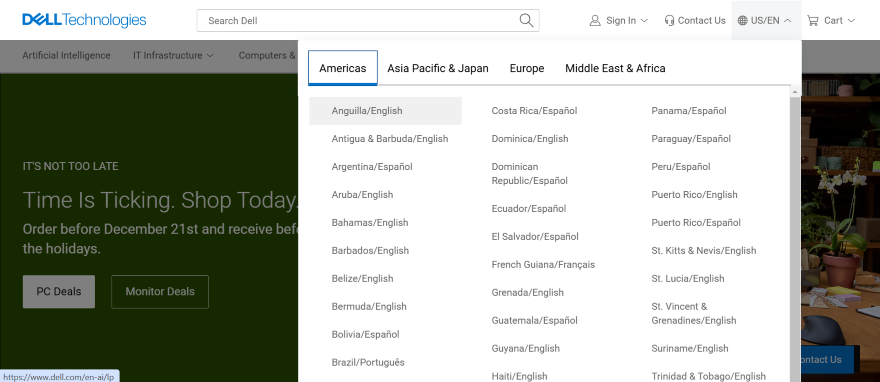
Task: Choose Dominica/English
Action: tap(530, 139)
